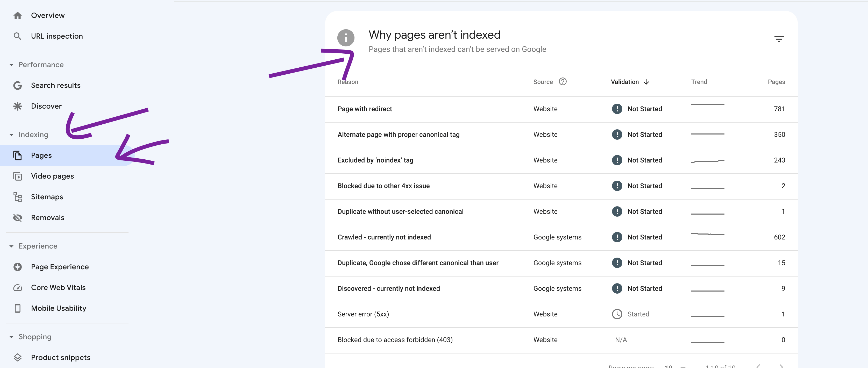Click the Sitemaps tree icon

(x=18, y=197)
